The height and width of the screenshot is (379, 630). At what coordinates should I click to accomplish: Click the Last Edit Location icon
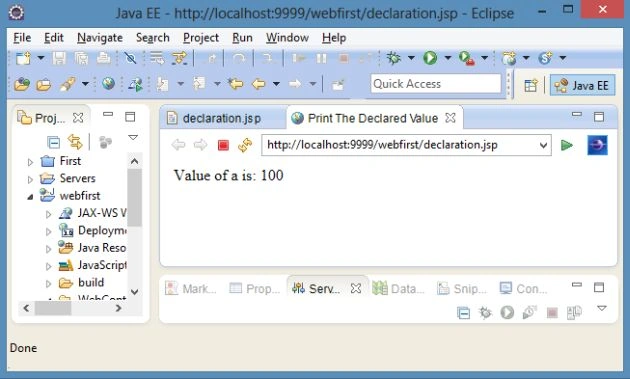(x=235, y=84)
